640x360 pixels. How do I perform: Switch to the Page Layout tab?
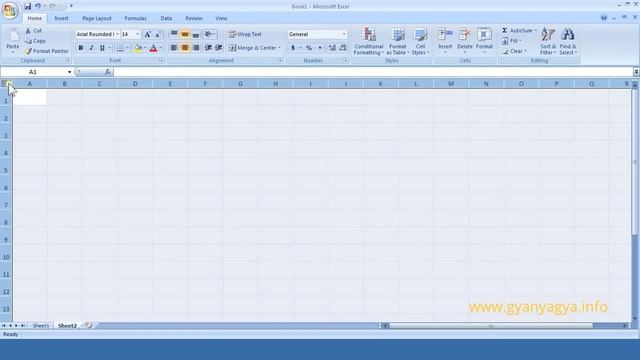[x=97, y=18]
